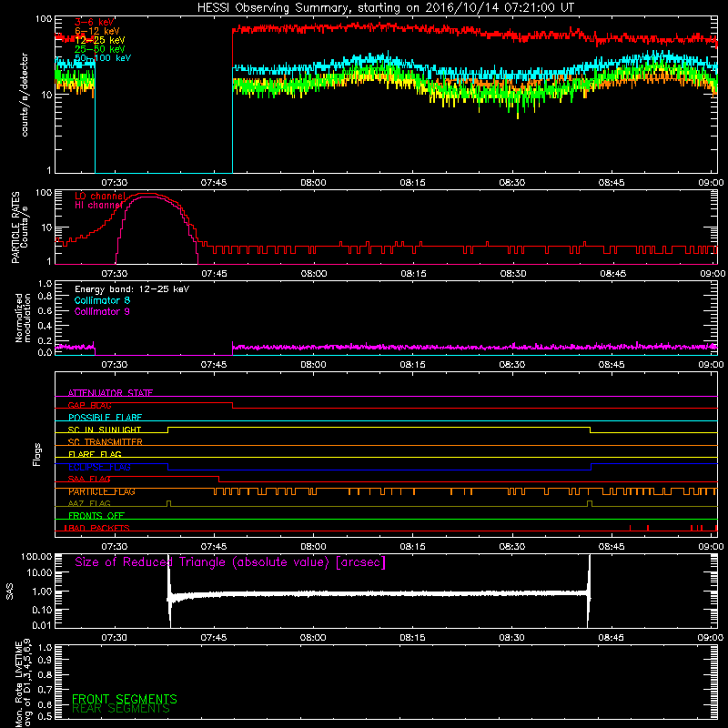Click the 'PARTICLE RATES' axis label
Screen dimensions: 728x728
point(15,227)
